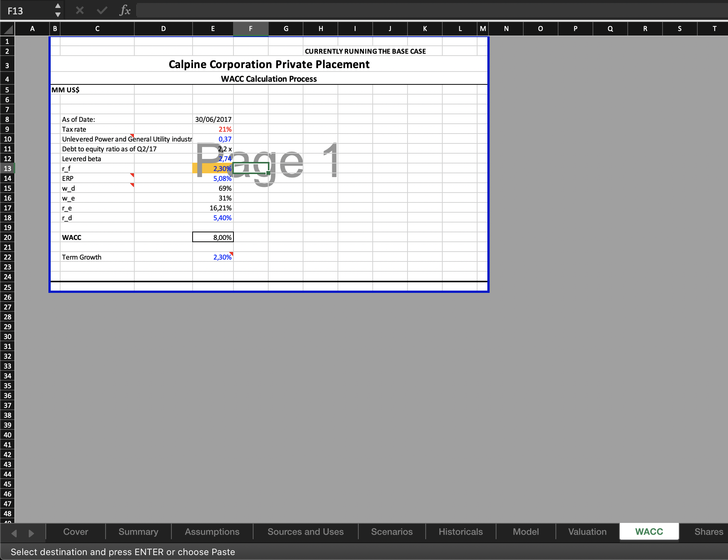Click the r_d value 5,40%
728x560 pixels.
coord(213,218)
